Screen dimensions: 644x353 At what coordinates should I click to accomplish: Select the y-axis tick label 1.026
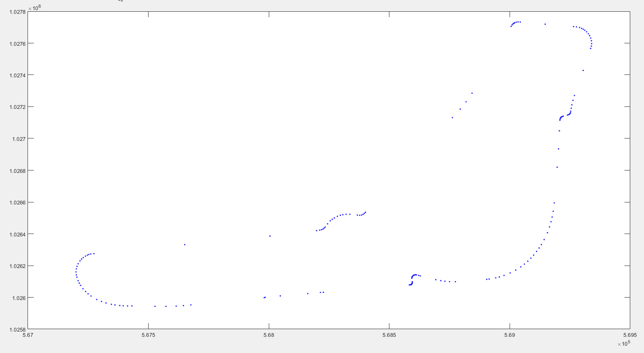point(19,298)
